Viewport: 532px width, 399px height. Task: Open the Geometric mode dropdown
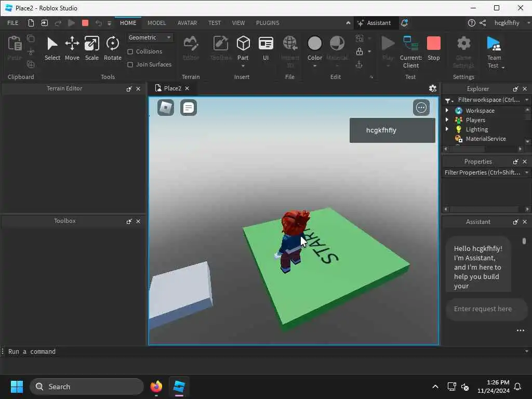150,37
